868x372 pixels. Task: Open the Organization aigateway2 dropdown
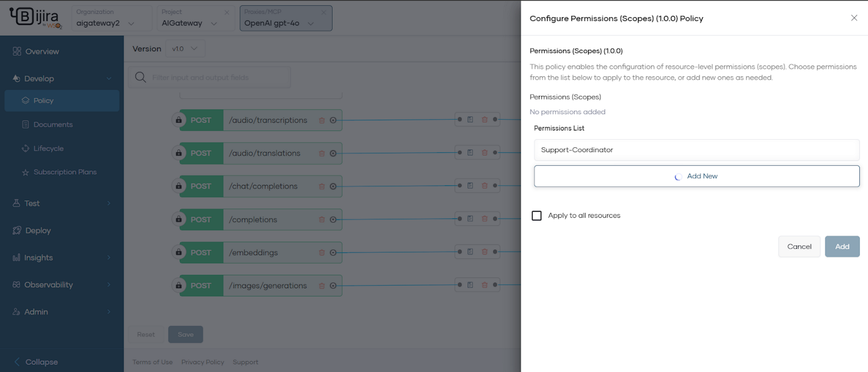(111, 18)
